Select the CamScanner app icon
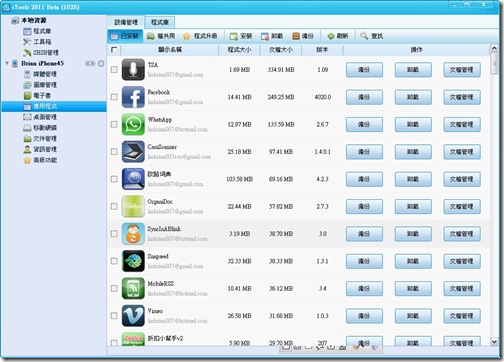 [x=133, y=151]
